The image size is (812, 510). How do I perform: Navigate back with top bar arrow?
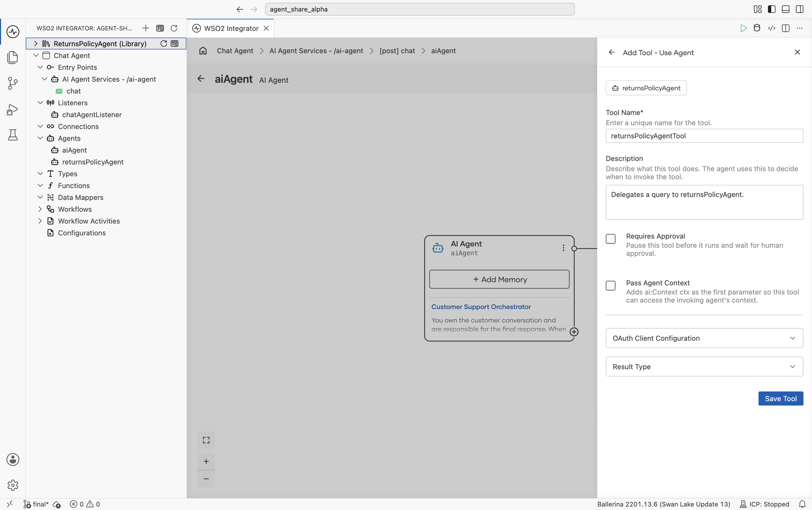tap(240, 9)
